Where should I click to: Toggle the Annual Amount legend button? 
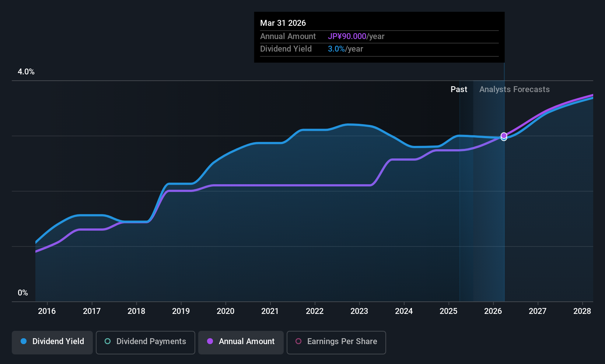(x=241, y=343)
